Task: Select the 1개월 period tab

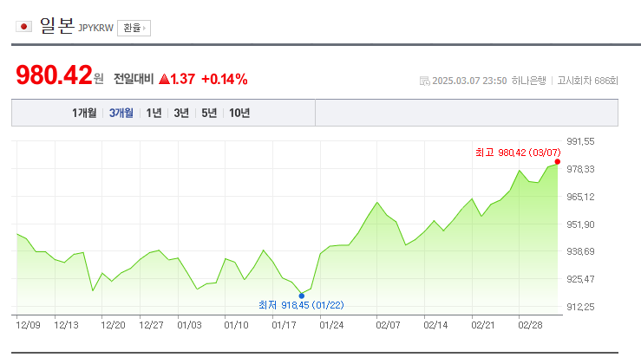Action: 84,113
